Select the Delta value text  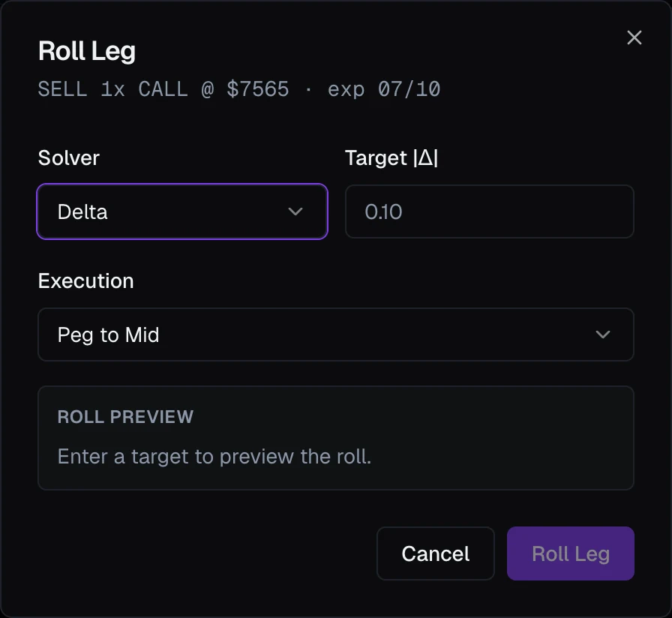pyautogui.click(x=82, y=211)
